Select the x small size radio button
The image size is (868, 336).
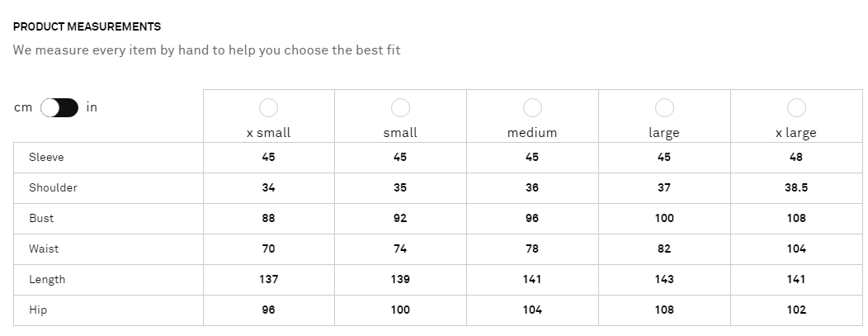click(x=268, y=108)
